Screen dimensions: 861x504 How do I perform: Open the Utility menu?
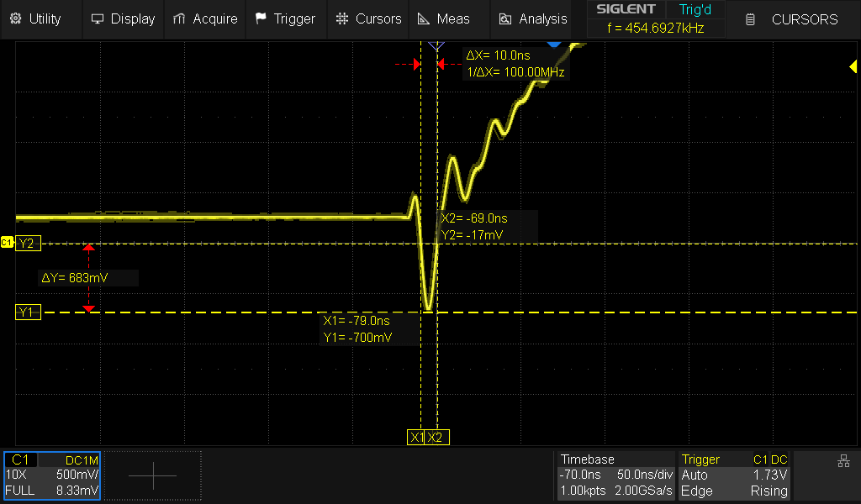[x=35, y=18]
